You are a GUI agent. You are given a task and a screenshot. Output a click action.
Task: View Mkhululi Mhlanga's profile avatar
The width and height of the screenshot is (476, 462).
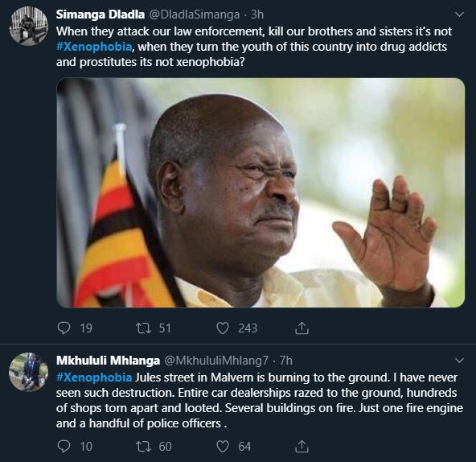tap(28, 372)
